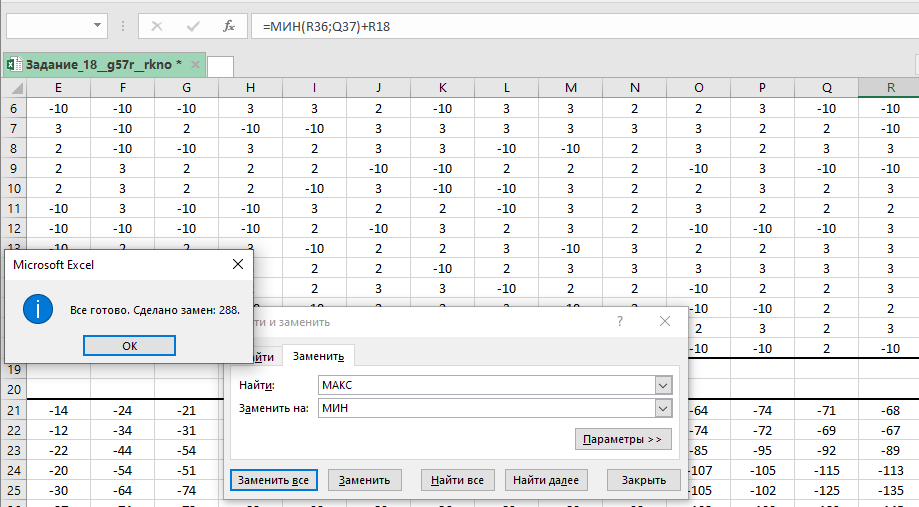Viewport: 919px width, 507px height.
Task: Click the confirm entry checkmark icon
Action: tap(194, 26)
